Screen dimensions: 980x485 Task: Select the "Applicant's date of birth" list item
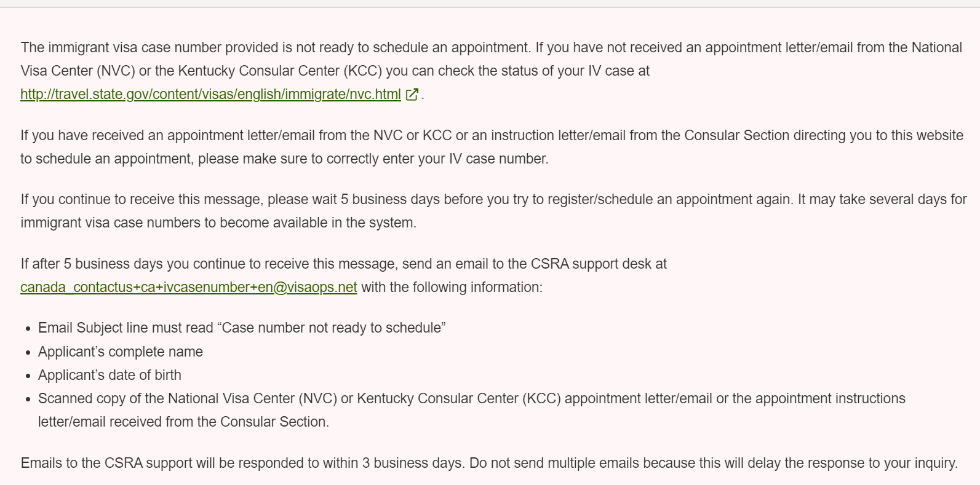[110, 375]
